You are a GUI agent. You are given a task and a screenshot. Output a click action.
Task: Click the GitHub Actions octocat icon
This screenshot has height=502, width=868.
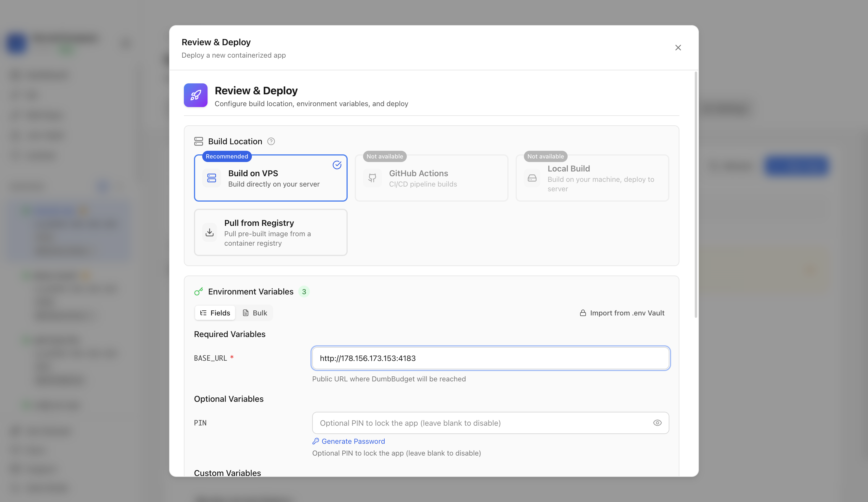[372, 178]
